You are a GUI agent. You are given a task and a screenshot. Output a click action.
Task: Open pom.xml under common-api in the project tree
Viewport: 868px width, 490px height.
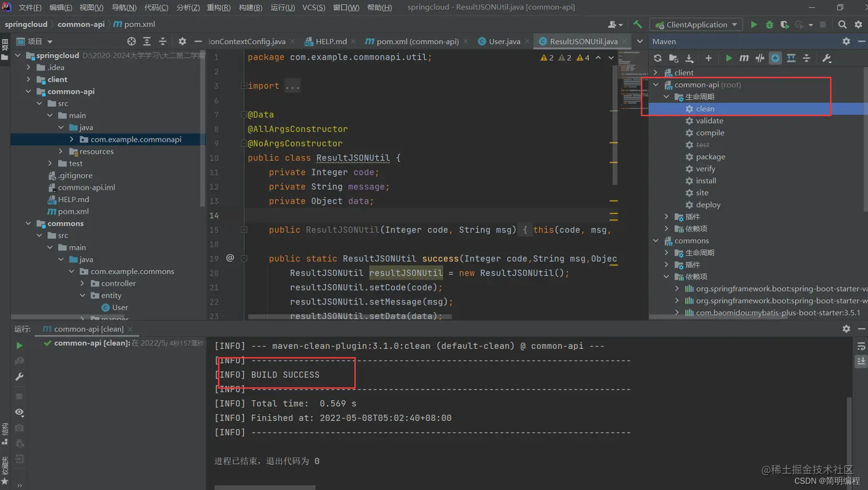(73, 212)
